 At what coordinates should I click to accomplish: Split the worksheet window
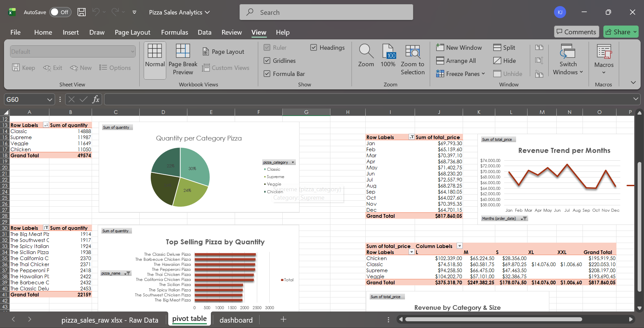tap(504, 47)
